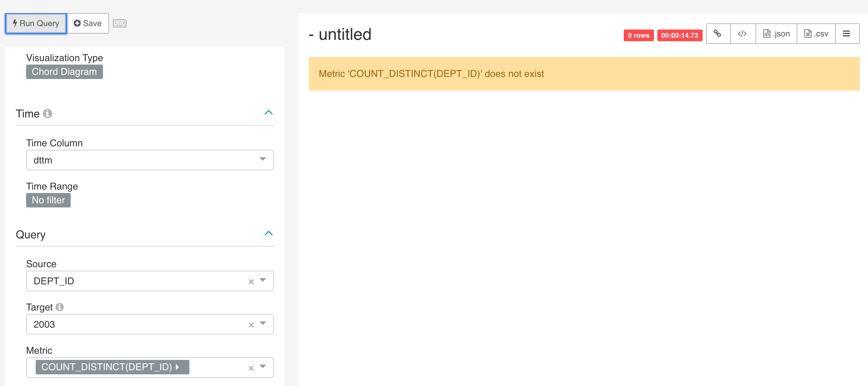Export results as .json

click(776, 34)
